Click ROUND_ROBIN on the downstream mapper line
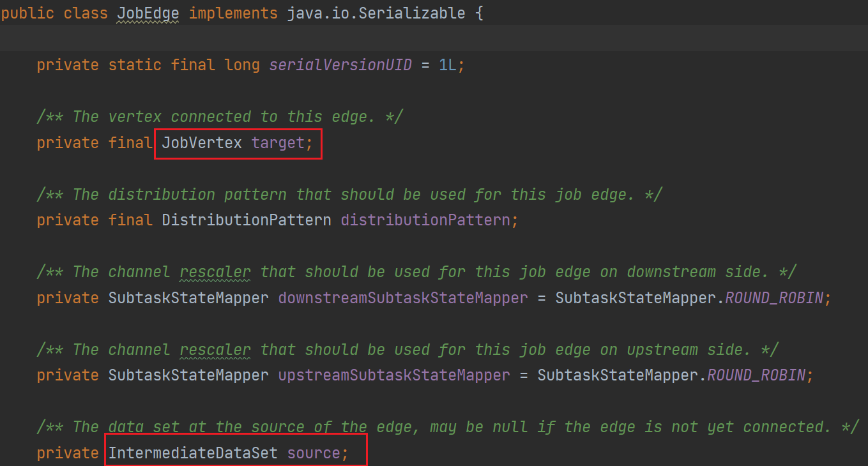 point(774,298)
